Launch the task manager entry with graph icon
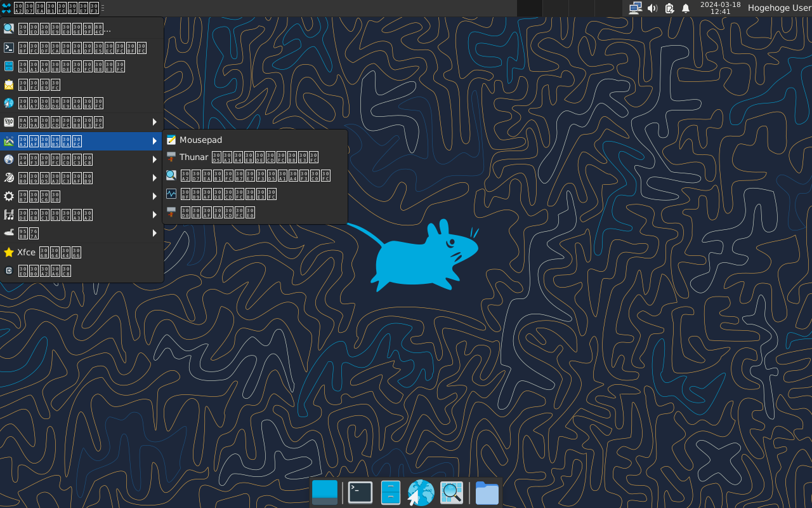The image size is (812, 508). [255, 194]
